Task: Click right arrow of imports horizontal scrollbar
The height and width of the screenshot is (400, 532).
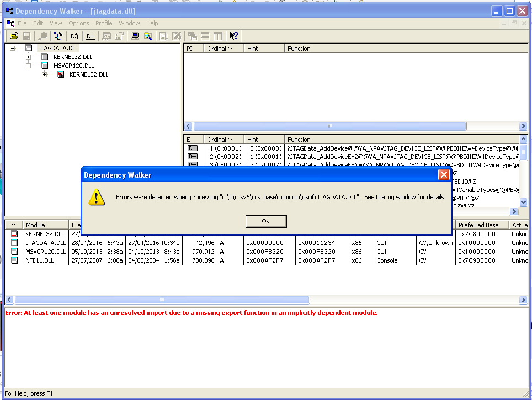Action: (523, 126)
